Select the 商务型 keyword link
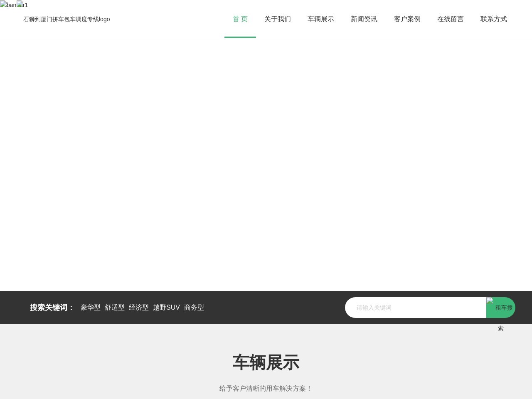This screenshot has height=399, width=532. [x=194, y=308]
